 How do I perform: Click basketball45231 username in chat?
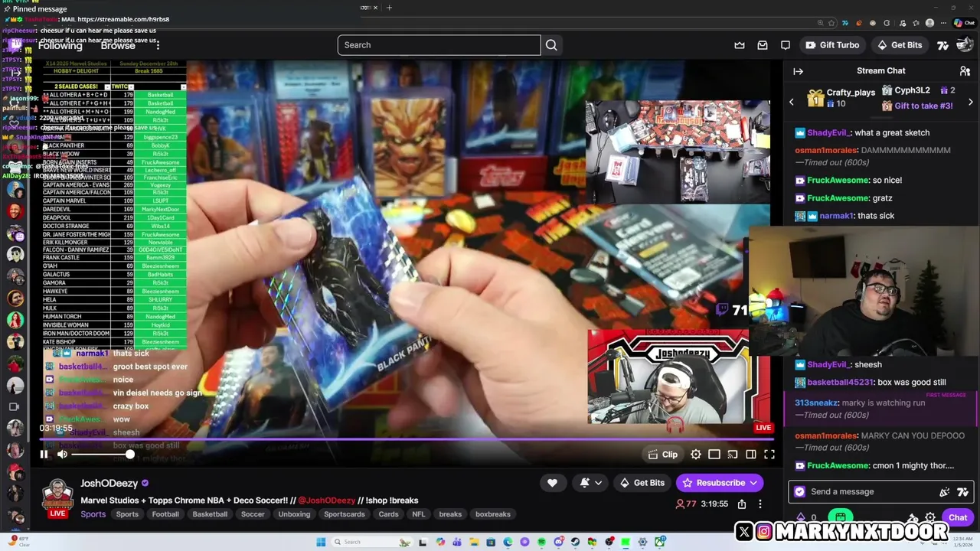click(840, 383)
